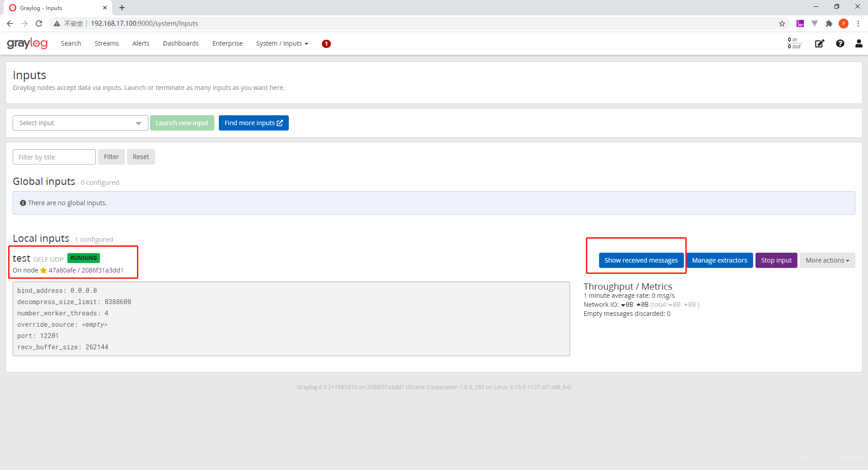Click the gray V extension icon

point(815,23)
